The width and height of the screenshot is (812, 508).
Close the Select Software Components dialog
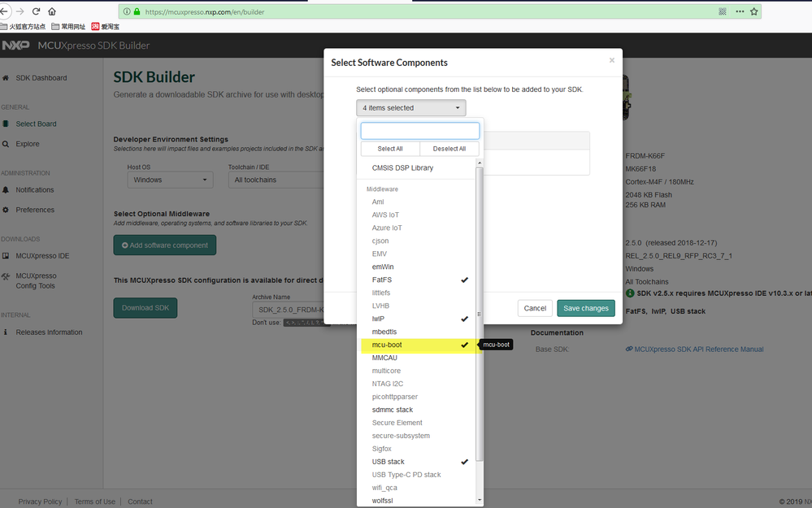[611, 61]
